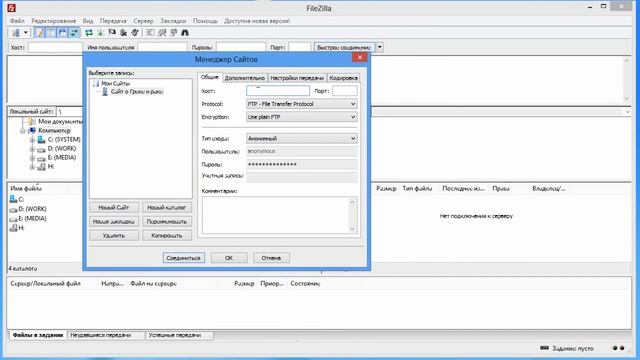Toggle the directory comparison icon
640x360 pixels.
click(162, 33)
